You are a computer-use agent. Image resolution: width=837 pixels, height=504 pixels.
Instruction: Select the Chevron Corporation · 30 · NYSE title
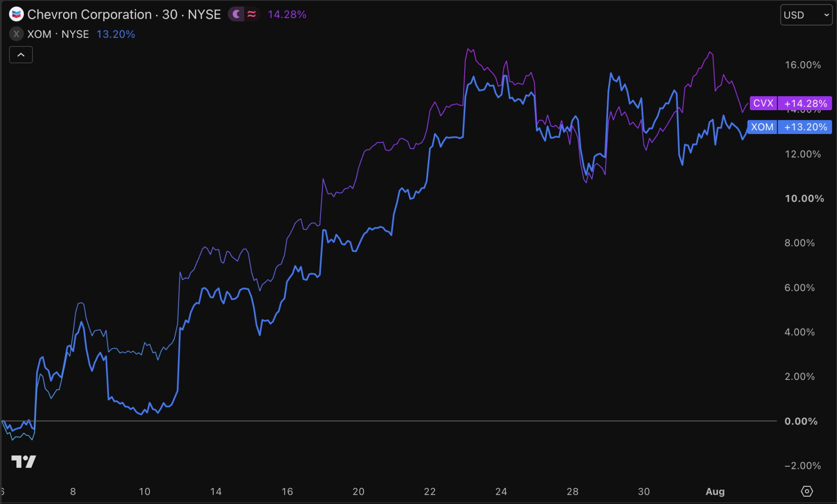pos(124,14)
